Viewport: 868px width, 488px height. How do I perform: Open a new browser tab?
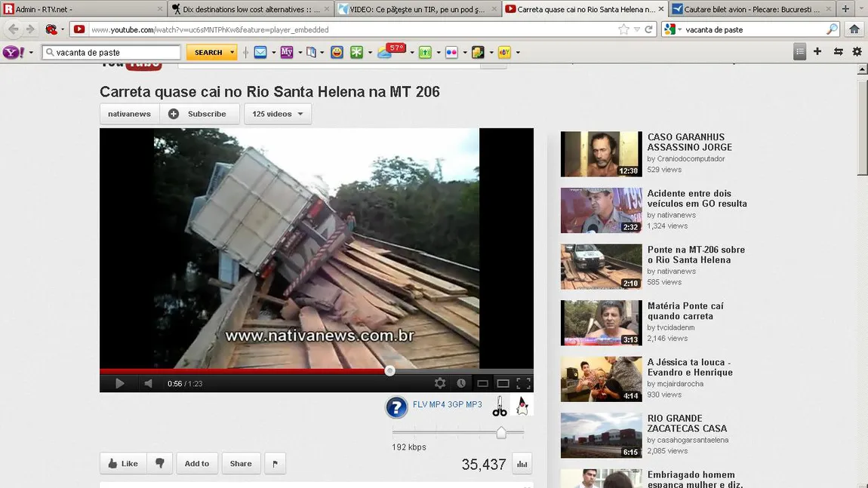[x=845, y=9]
